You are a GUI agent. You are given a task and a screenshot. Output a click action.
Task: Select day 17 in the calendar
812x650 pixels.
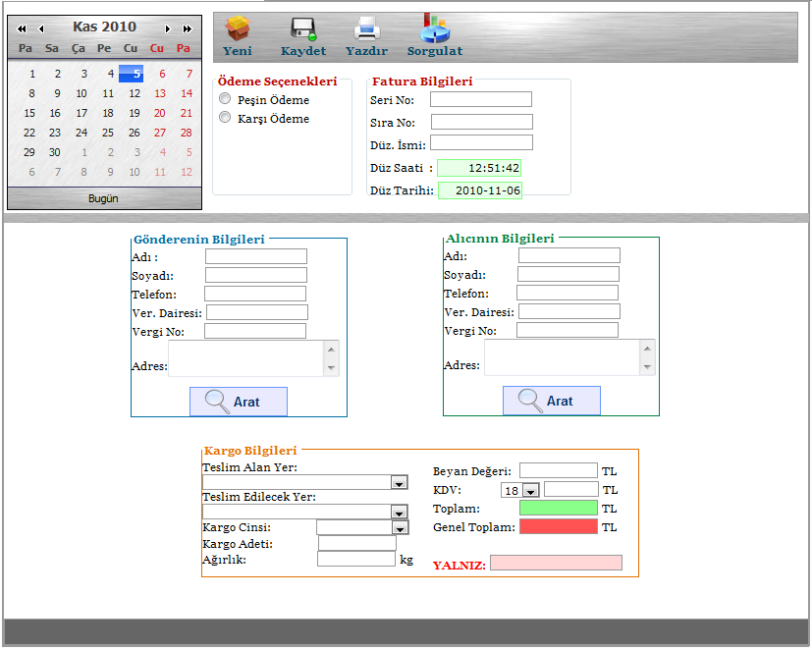click(81, 113)
